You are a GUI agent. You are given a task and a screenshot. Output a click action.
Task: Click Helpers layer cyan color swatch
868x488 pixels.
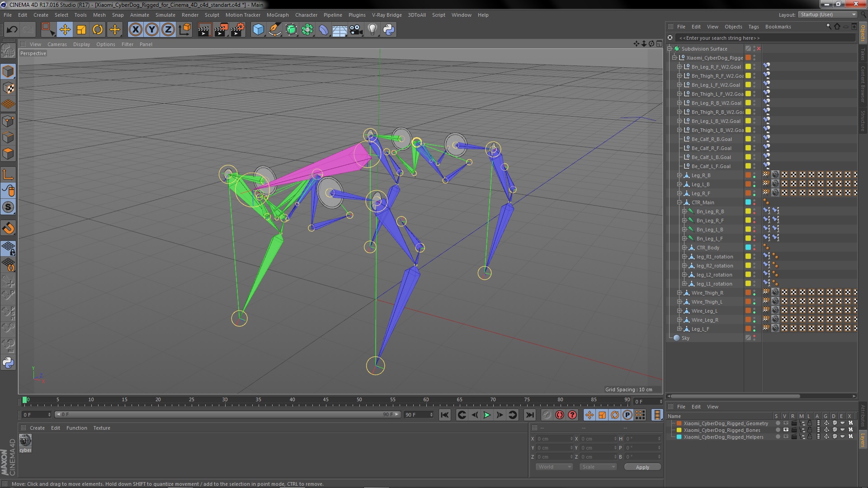click(679, 437)
